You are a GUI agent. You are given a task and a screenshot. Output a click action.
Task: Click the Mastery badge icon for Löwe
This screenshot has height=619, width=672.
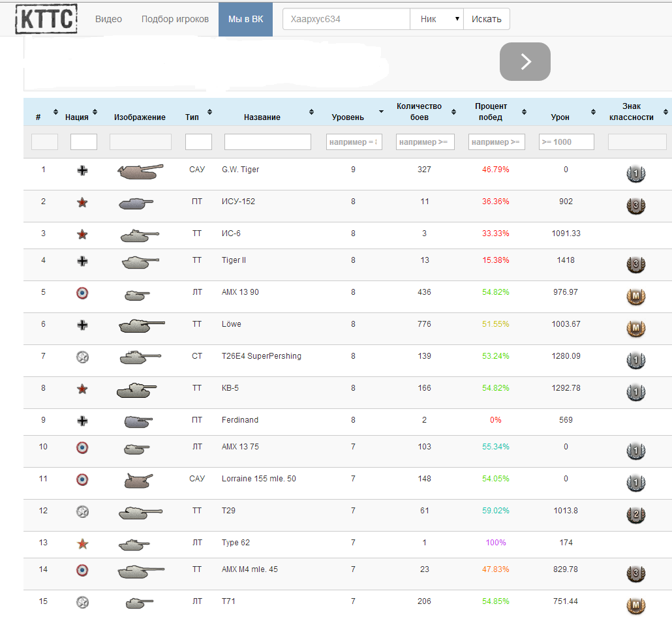(x=635, y=329)
